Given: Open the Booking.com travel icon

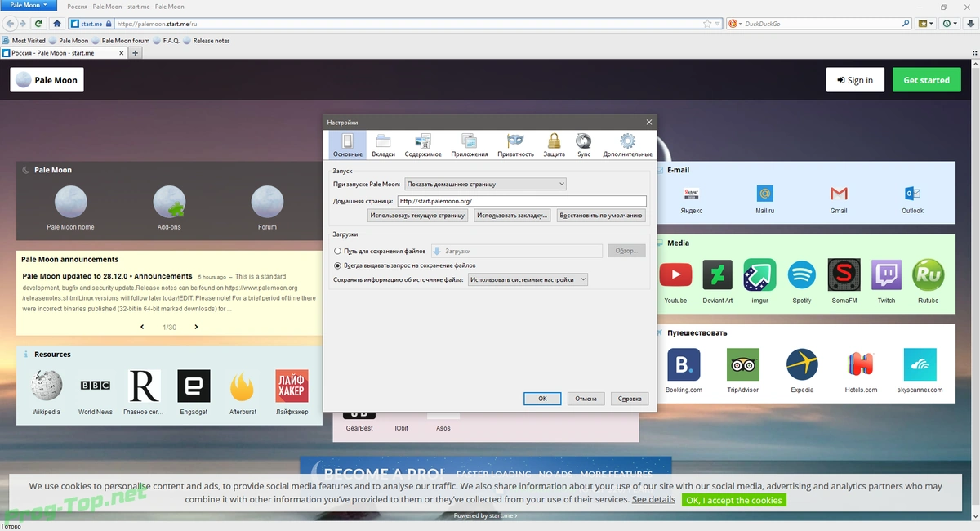Looking at the screenshot, I should [x=684, y=365].
